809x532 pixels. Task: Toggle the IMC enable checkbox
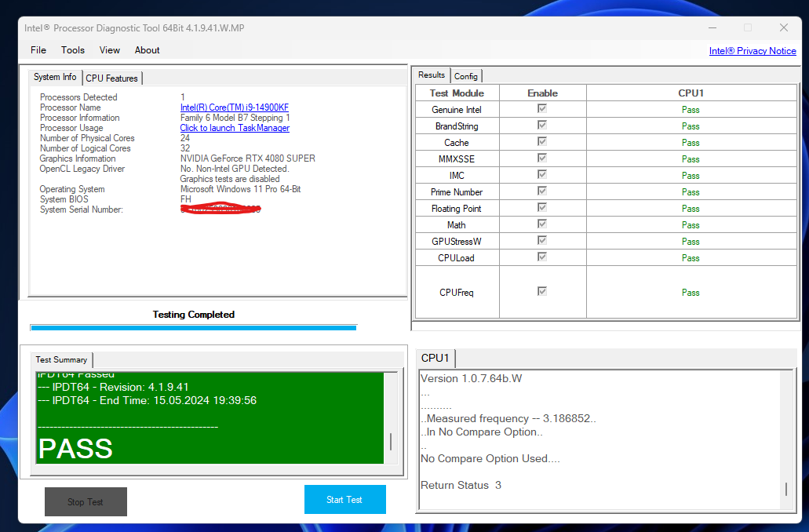click(x=541, y=174)
